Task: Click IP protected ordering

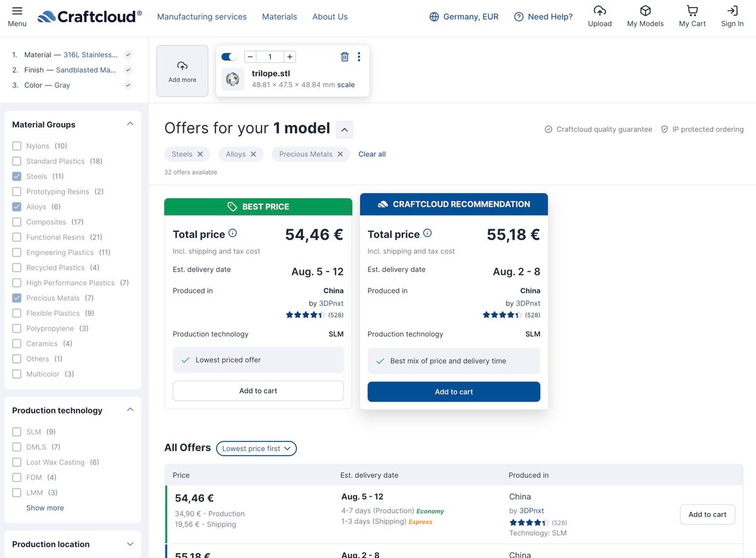Action: [x=702, y=129]
